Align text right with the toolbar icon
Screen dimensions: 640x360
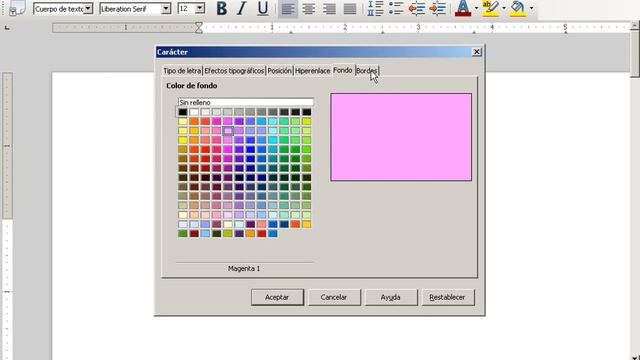[x=329, y=9]
